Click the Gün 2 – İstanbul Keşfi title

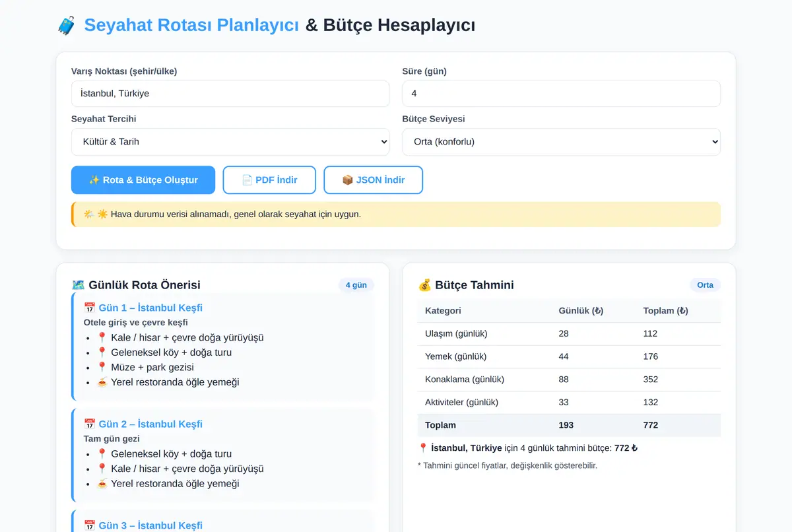pyautogui.click(x=150, y=424)
